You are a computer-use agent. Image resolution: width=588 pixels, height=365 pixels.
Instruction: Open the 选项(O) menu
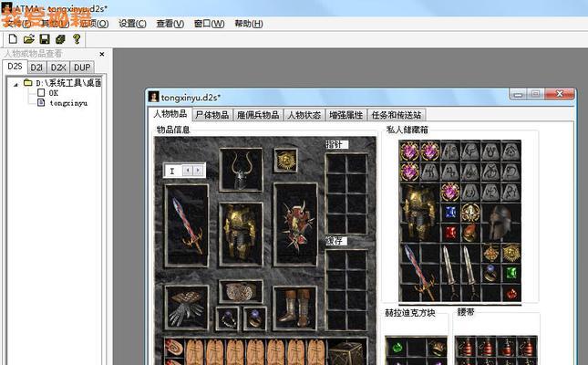(94, 24)
